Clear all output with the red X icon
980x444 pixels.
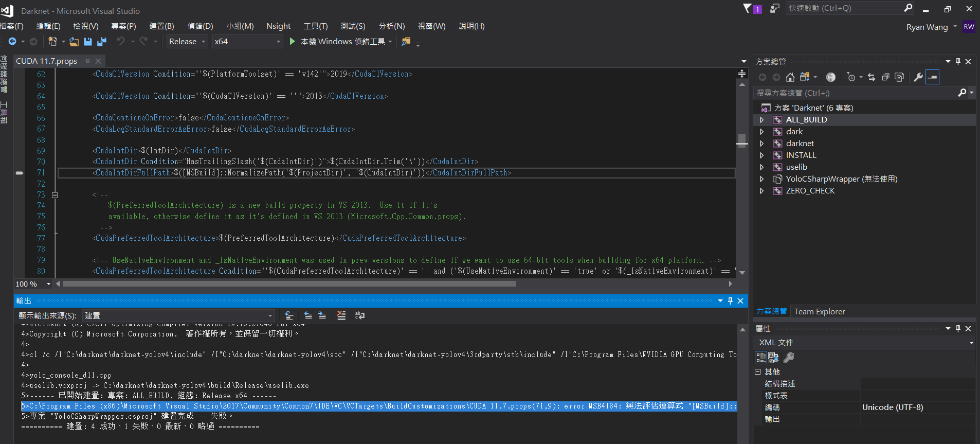(341, 315)
